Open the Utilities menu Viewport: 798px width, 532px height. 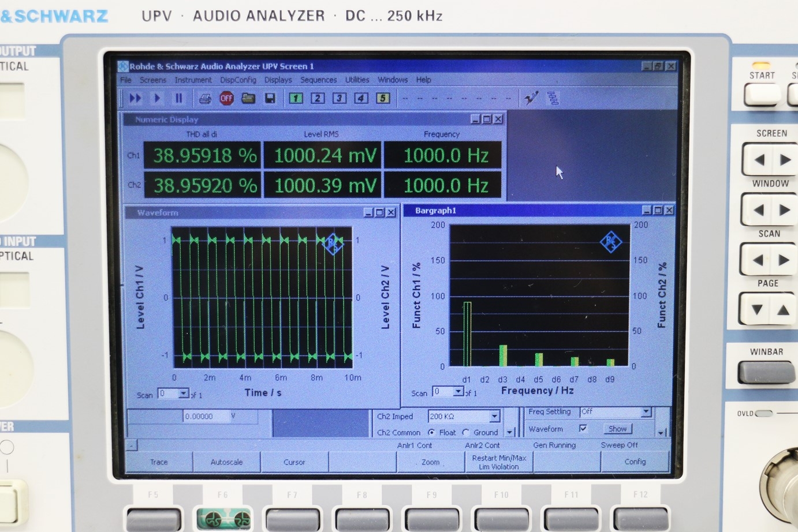pyautogui.click(x=357, y=80)
